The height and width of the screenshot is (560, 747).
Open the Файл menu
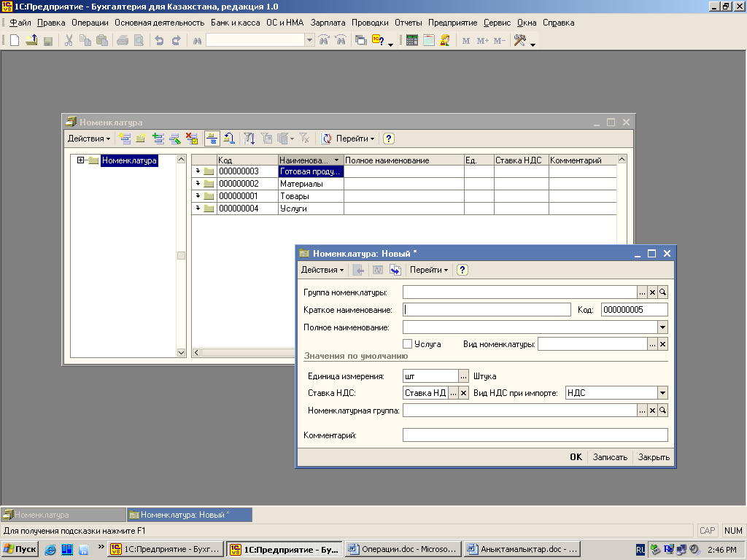pyautogui.click(x=20, y=23)
